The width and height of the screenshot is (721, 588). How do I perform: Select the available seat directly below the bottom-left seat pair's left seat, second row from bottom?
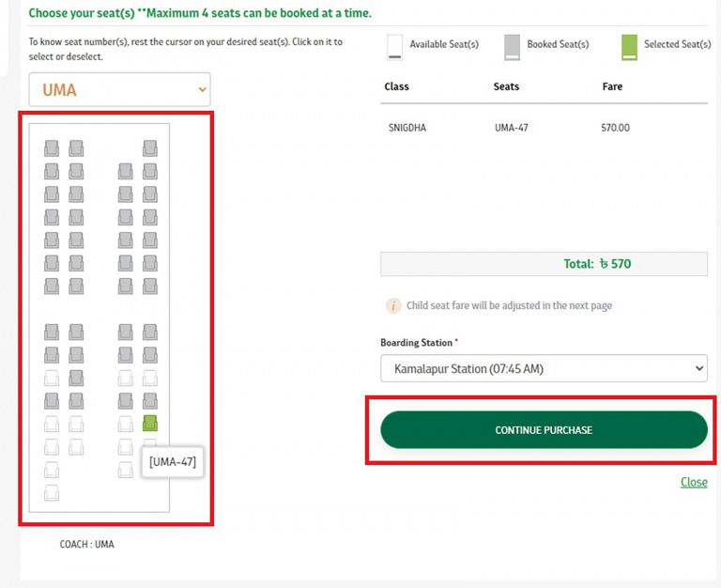click(x=52, y=470)
